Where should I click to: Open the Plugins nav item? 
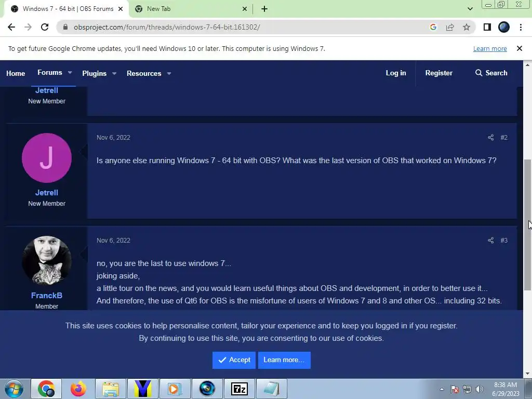95,73
